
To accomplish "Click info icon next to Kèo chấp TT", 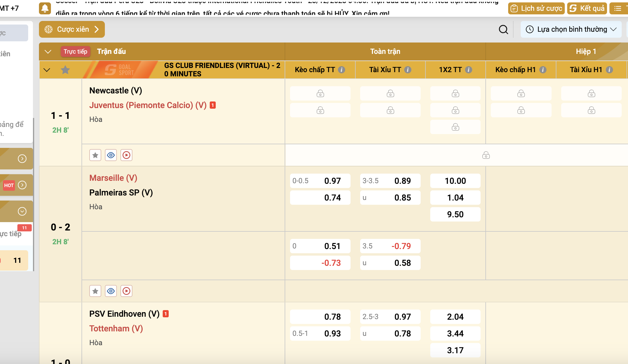I will (x=342, y=70).
